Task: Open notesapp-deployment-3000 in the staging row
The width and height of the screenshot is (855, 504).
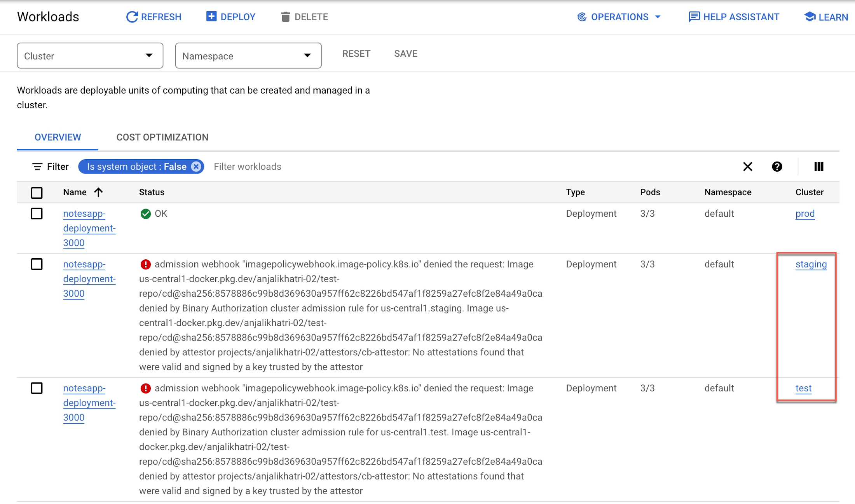Action: tap(89, 279)
